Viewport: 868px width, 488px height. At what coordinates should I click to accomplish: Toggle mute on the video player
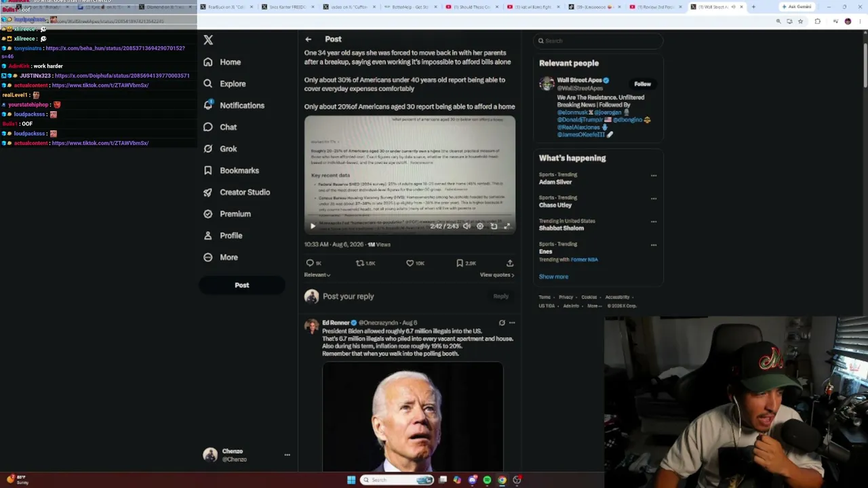[467, 226]
